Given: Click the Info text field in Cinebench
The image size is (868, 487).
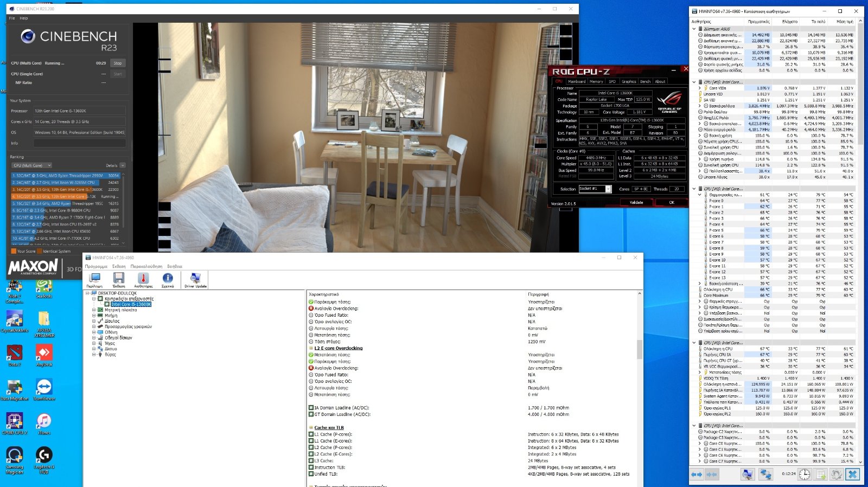Looking at the screenshot, I should click(79, 143).
